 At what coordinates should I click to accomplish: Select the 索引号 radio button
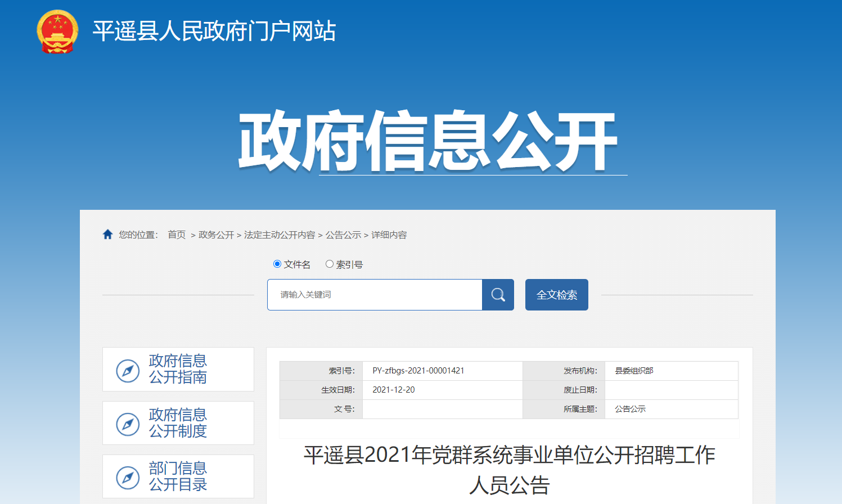tap(330, 264)
